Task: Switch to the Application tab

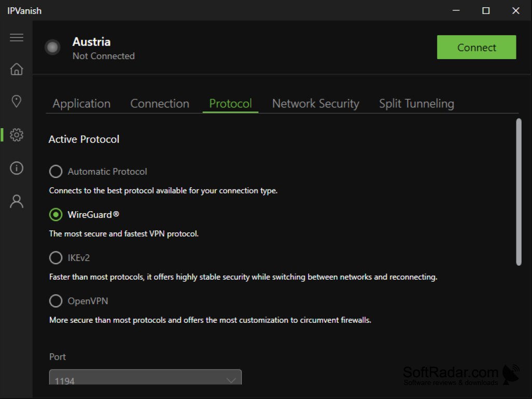Action: pyautogui.click(x=81, y=103)
